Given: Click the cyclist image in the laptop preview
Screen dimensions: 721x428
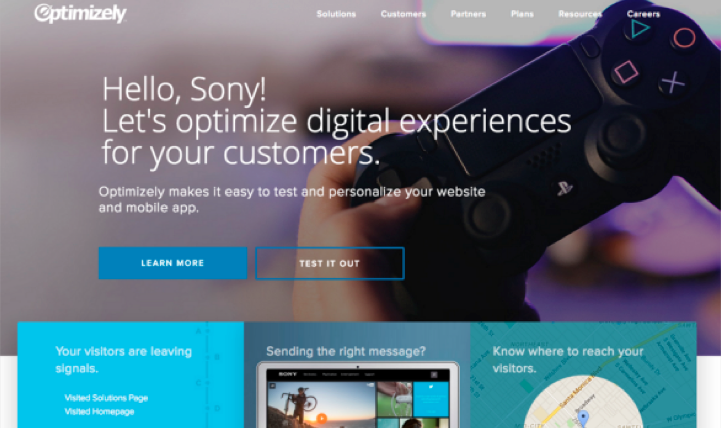Looking at the screenshot, I should coord(321,405).
